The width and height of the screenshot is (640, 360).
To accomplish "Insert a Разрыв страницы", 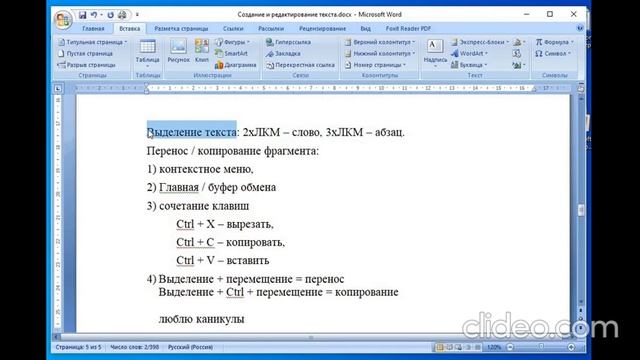I will pos(87,65).
